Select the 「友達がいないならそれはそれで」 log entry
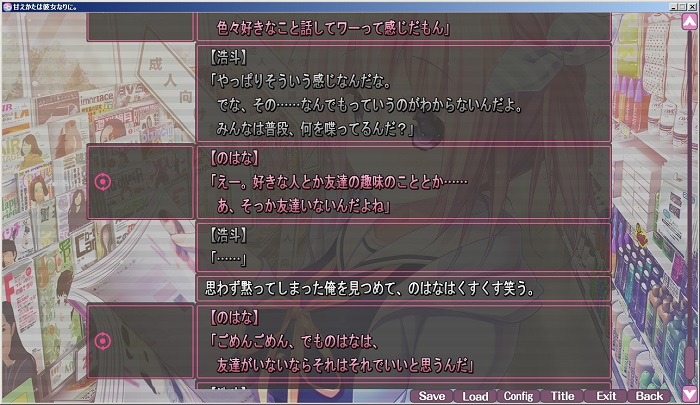Image resolution: width=700 pixels, height=405 pixels. [404, 342]
